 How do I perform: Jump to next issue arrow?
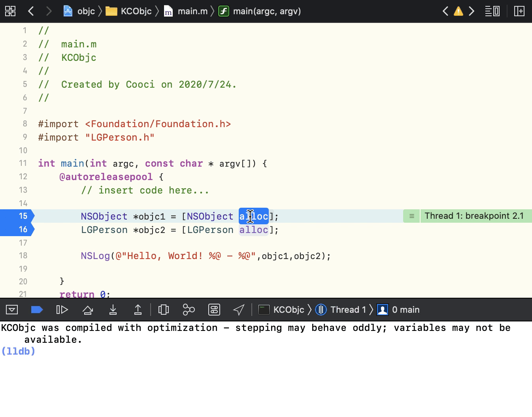pos(472,11)
